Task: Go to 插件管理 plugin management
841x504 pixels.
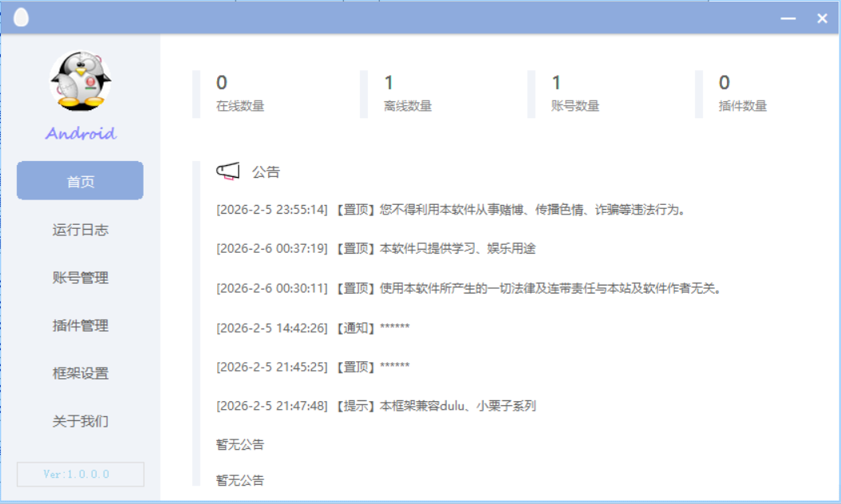Action: [80, 325]
